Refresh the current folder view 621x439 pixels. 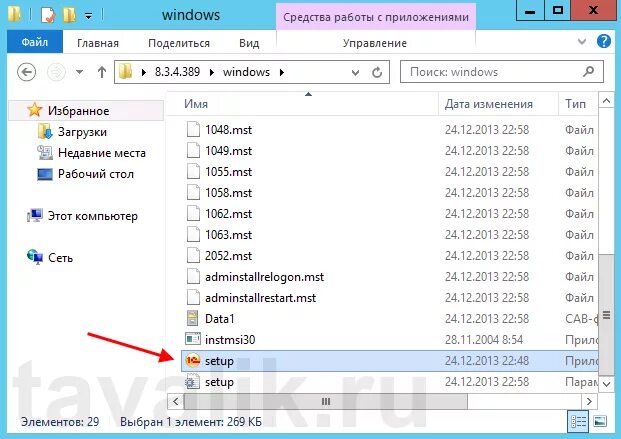tap(377, 72)
